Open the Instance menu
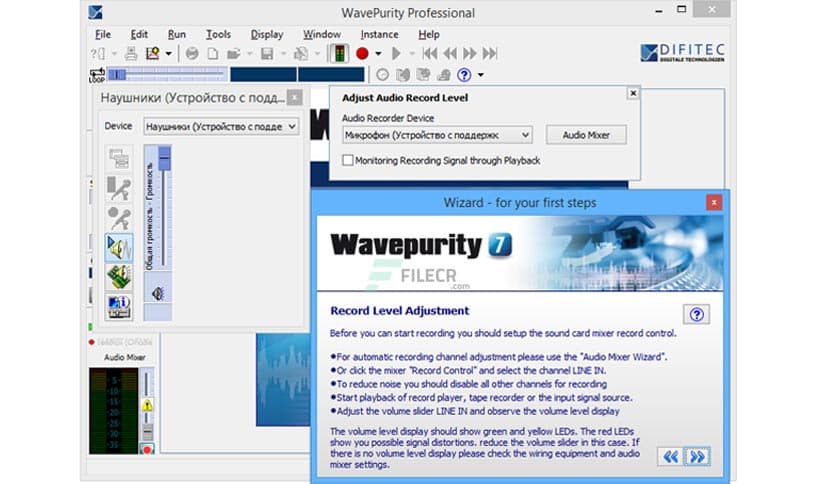This screenshot has width=836, height=484. [379, 34]
